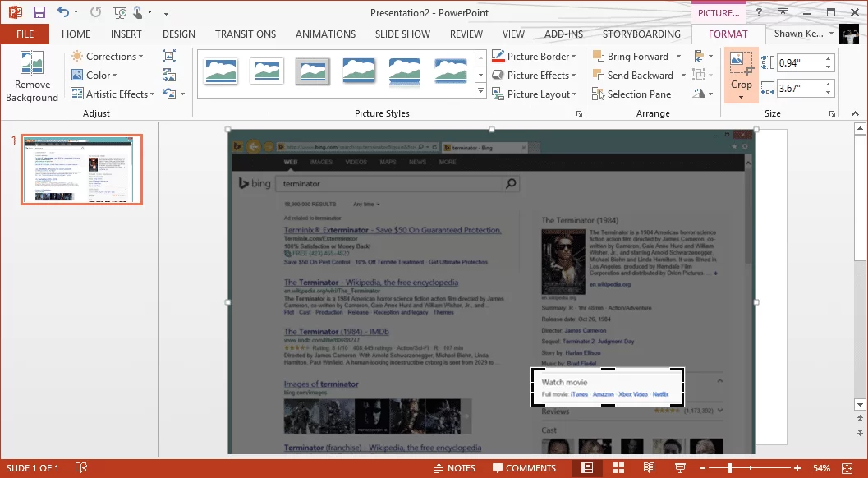Click the Rotate objects icon

(703, 94)
